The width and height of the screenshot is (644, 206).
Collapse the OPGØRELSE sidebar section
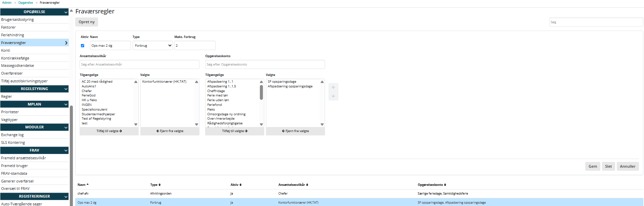[66, 12]
